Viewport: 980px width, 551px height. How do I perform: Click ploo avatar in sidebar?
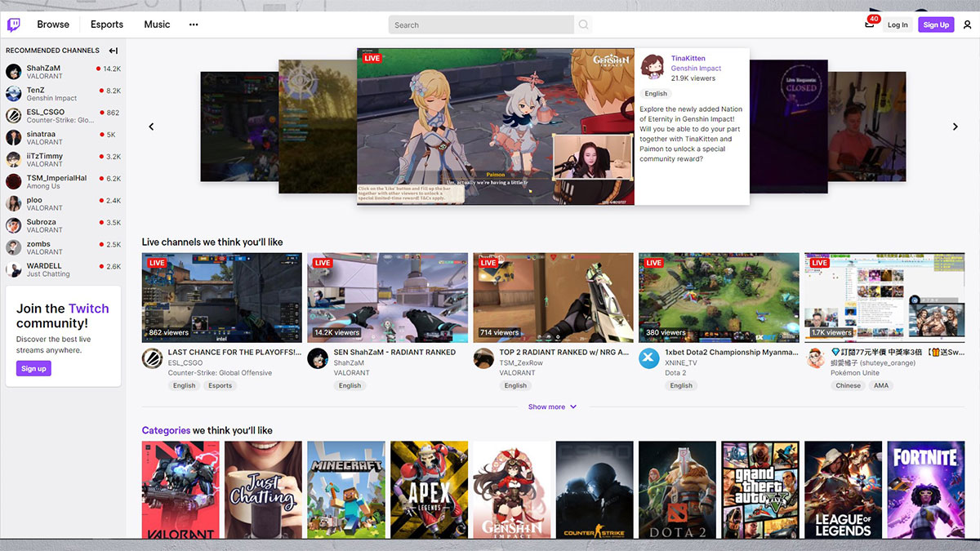pyautogui.click(x=14, y=204)
